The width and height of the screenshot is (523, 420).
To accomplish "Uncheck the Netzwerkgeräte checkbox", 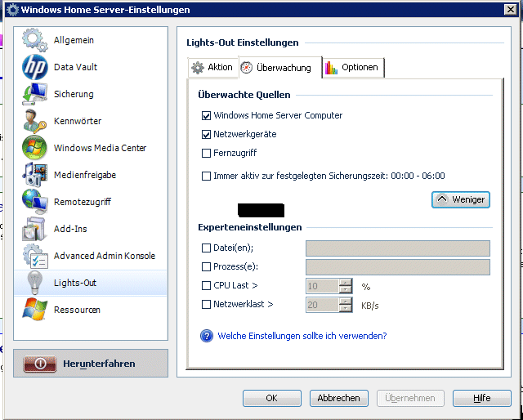I will [x=206, y=135].
